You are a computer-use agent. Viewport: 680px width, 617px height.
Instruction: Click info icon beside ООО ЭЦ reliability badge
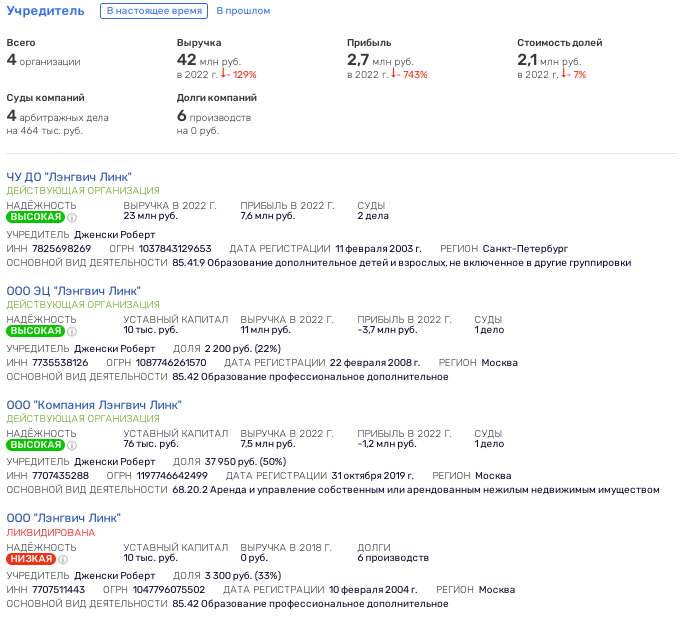coord(72,331)
